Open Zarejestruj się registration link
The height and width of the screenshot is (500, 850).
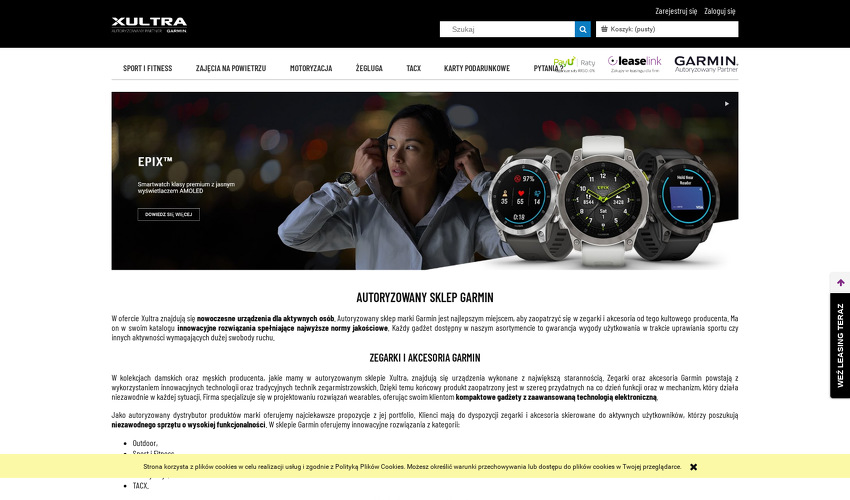point(676,11)
